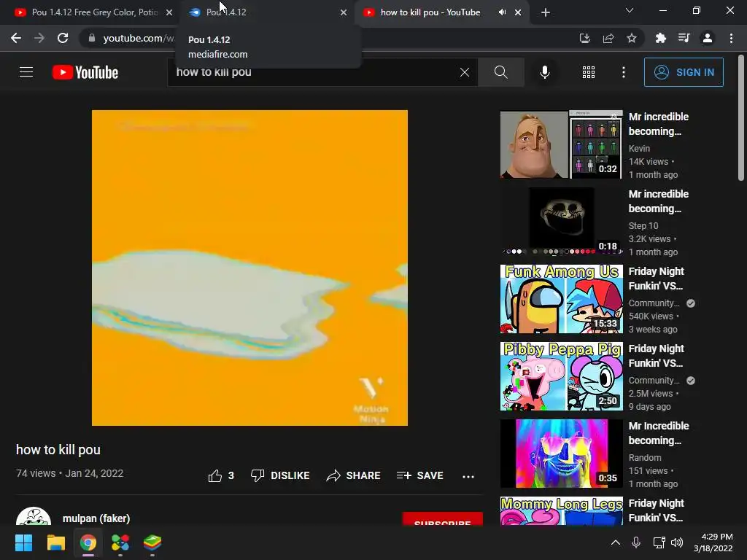Open Mommy Long Legs video thumbnail

[x=561, y=511]
